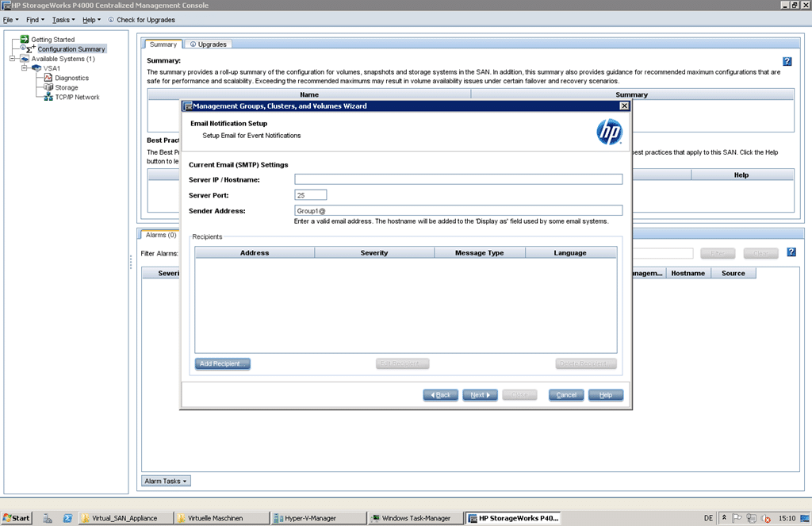Screen dimensions: 812x526
Task: Open Virtuelle Maschinen taskbar window
Action: [222, 518]
